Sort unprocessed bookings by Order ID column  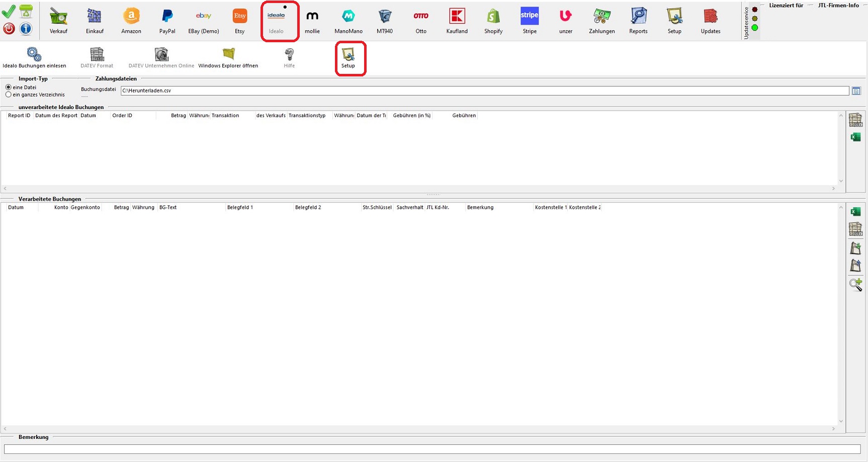pyautogui.click(x=122, y=116)
